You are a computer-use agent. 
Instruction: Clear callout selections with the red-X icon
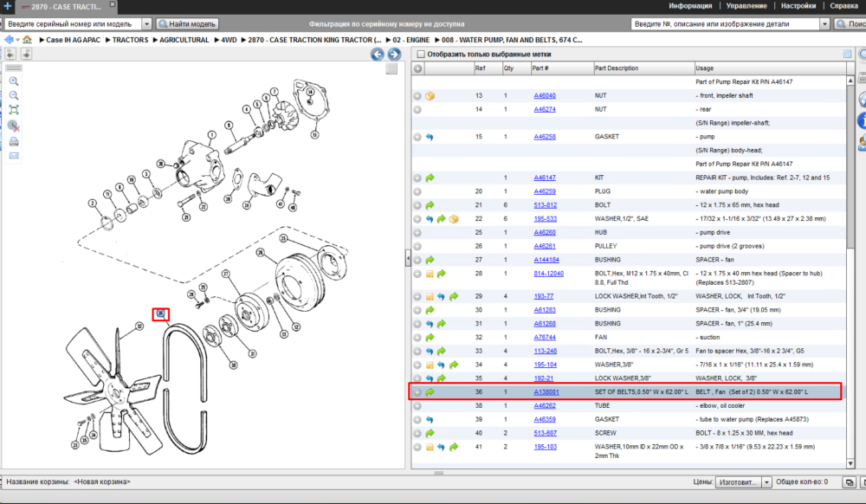coord(14,126)
